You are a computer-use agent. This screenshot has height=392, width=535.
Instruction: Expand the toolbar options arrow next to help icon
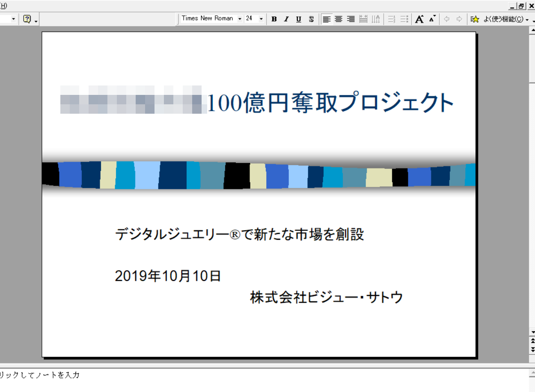[36, 21]
